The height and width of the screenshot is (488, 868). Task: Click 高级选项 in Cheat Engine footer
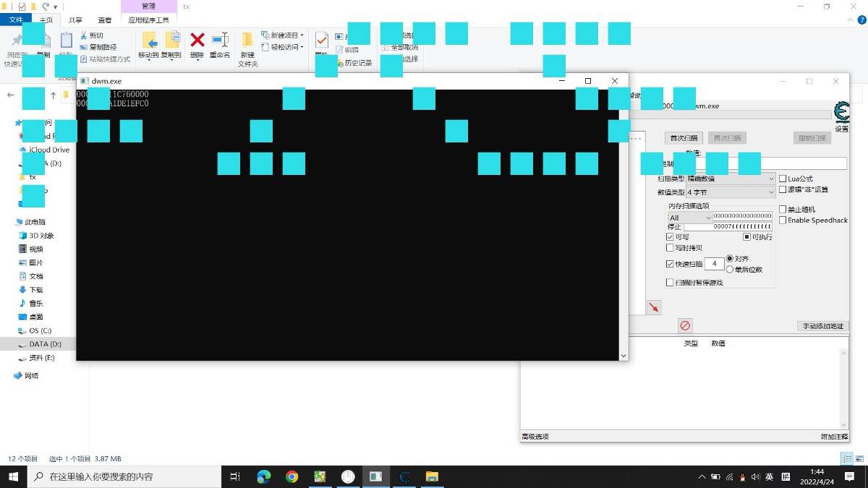click(535, 437)
